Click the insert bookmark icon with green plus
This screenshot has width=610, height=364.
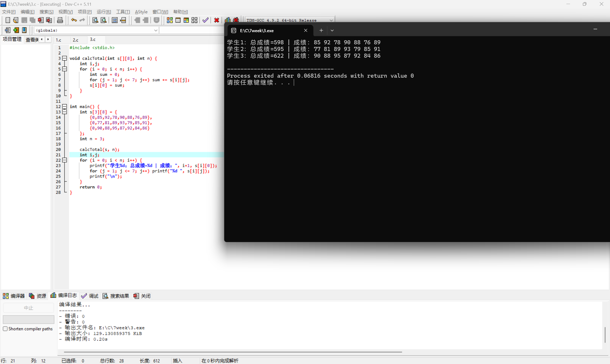(x=16, y=30)
